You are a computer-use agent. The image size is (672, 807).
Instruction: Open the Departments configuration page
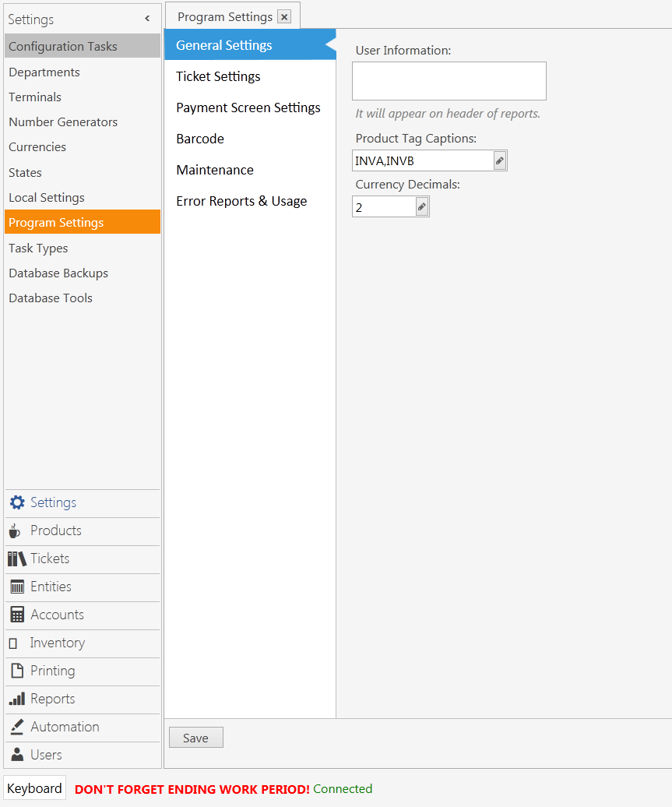[x=44, y=72]
